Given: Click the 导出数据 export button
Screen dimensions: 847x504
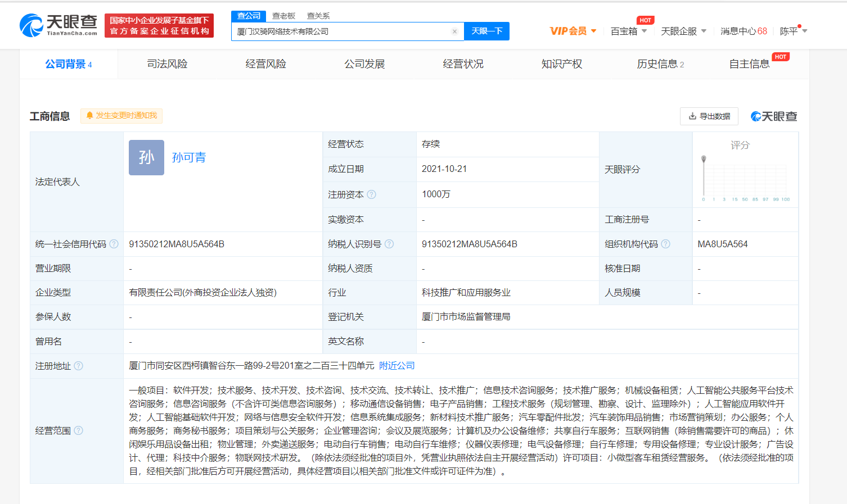Looking at the screenshot, I should coord(709,116).
